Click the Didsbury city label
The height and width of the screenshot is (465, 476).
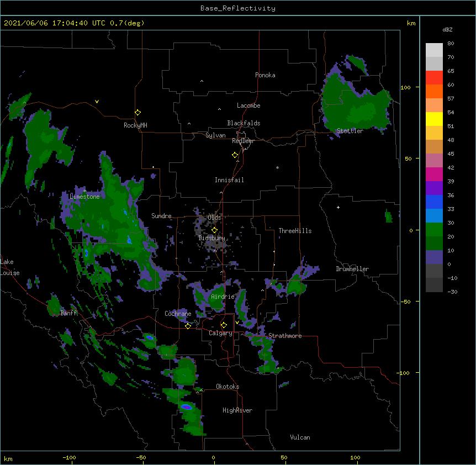(211, 238)
